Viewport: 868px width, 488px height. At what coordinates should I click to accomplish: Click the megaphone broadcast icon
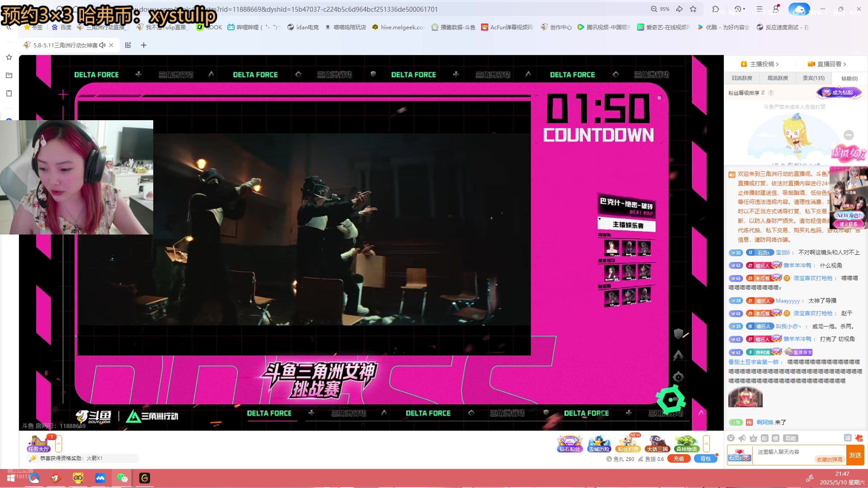tap(742, 438)
